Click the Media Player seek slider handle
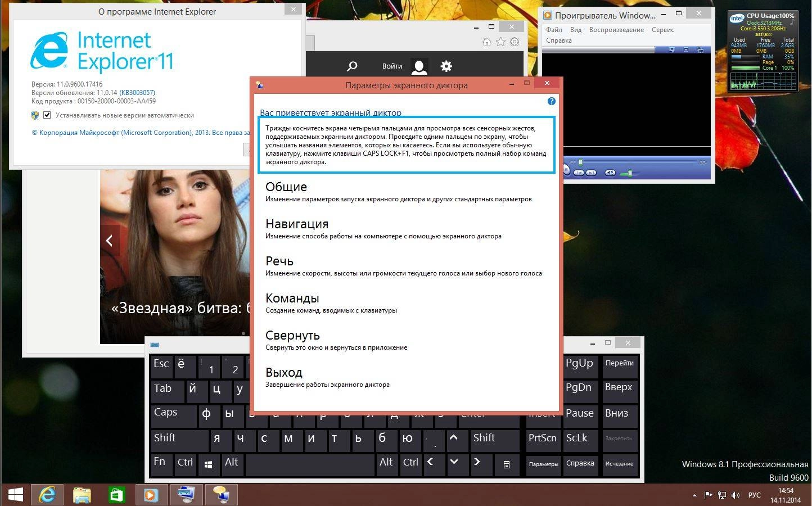 tap(580, 162)
